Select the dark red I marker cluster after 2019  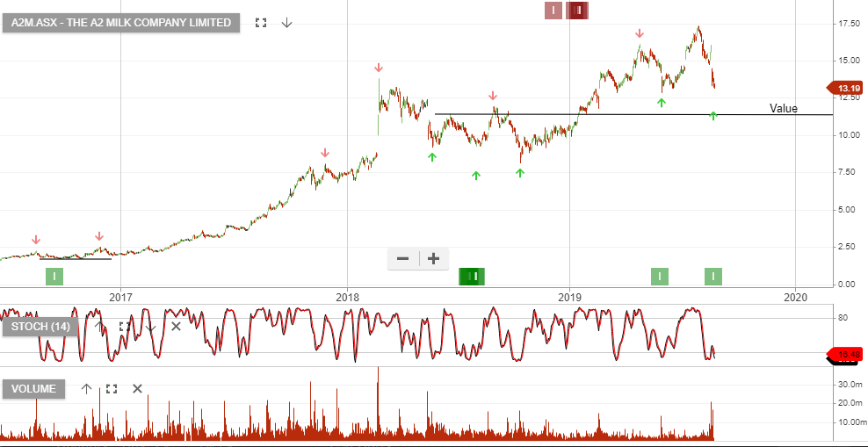[577, 11]
